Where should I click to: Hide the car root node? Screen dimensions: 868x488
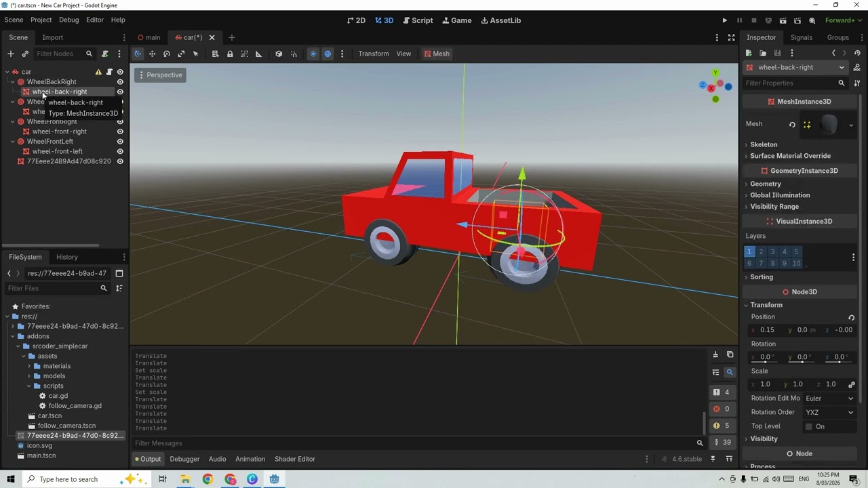(120, 72)
